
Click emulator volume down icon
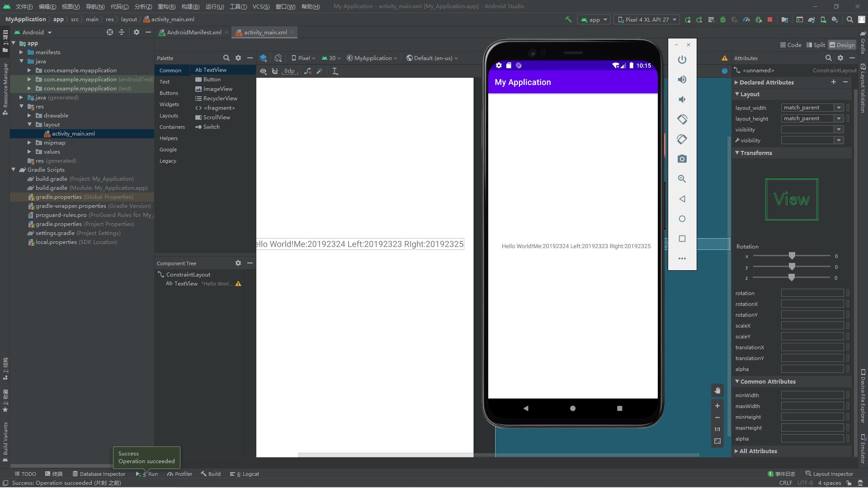[682, 99]
